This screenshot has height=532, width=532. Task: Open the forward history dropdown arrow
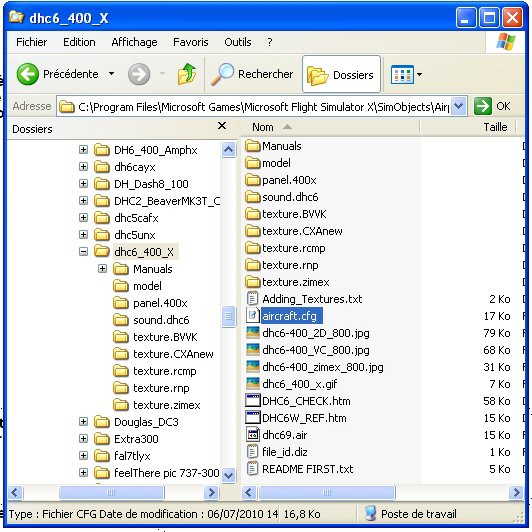(x=162, y=74)
